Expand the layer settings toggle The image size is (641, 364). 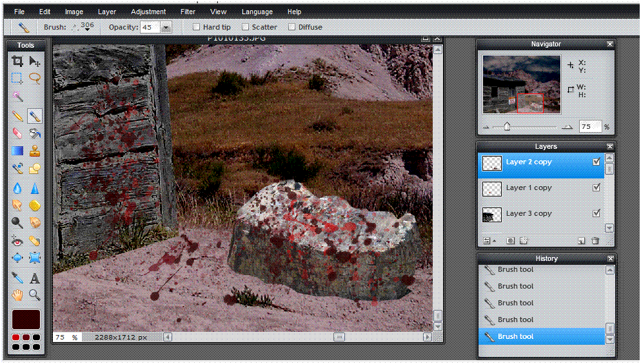click(x=489, y=240)
